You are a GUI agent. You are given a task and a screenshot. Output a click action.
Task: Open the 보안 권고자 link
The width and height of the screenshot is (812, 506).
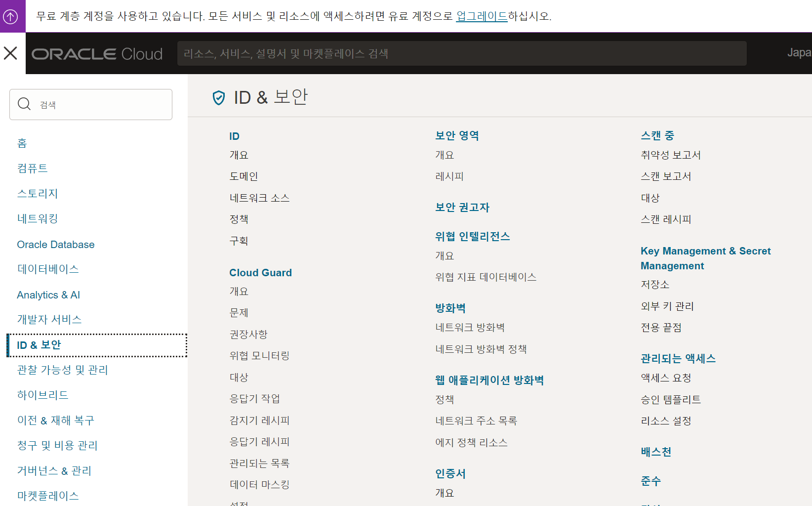click(x=462, y=208)
